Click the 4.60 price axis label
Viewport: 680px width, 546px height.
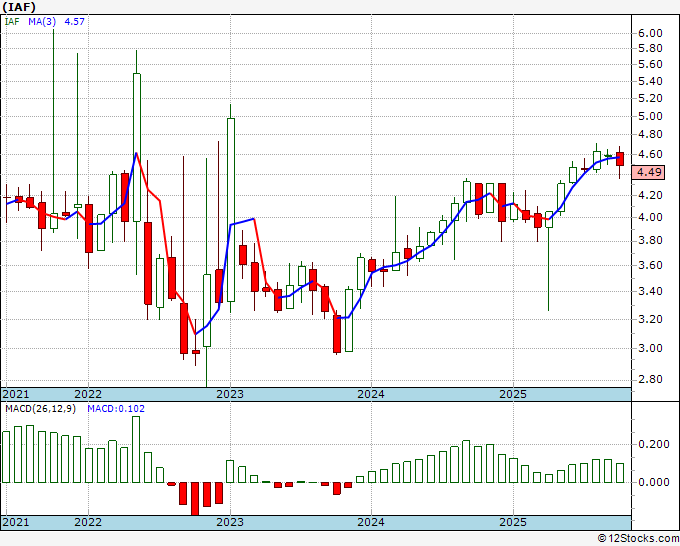650,154
